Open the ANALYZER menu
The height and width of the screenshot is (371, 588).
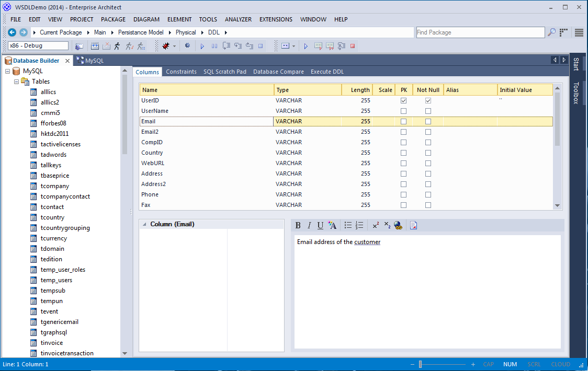(x=238, y=19)
